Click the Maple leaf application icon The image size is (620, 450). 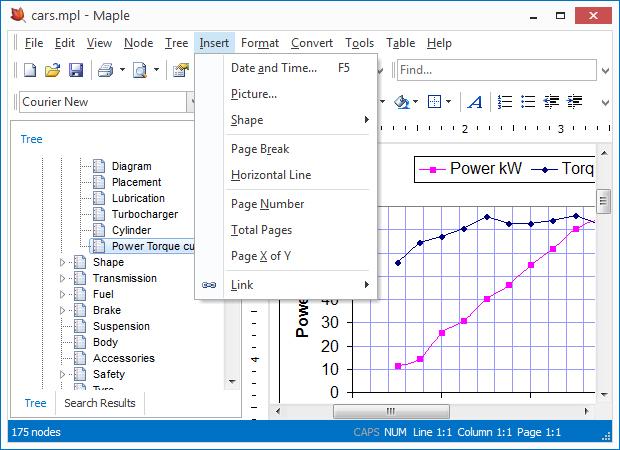(x=18, y=15)
